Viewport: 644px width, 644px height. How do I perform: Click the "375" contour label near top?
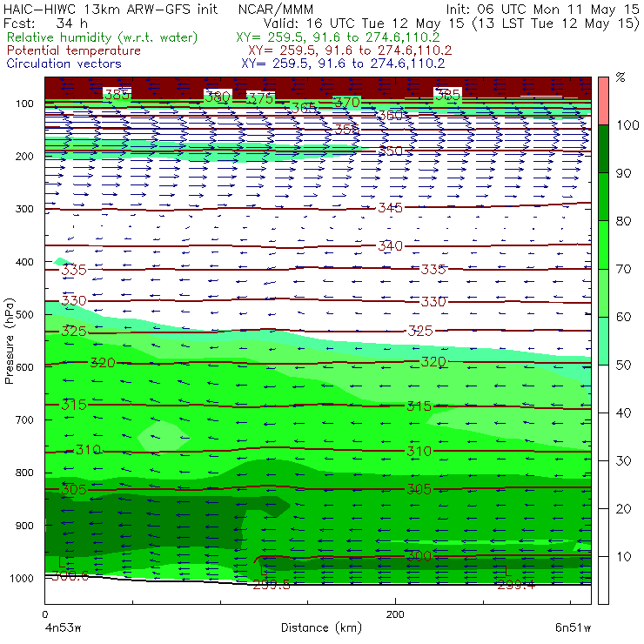(x=261, y=98)
